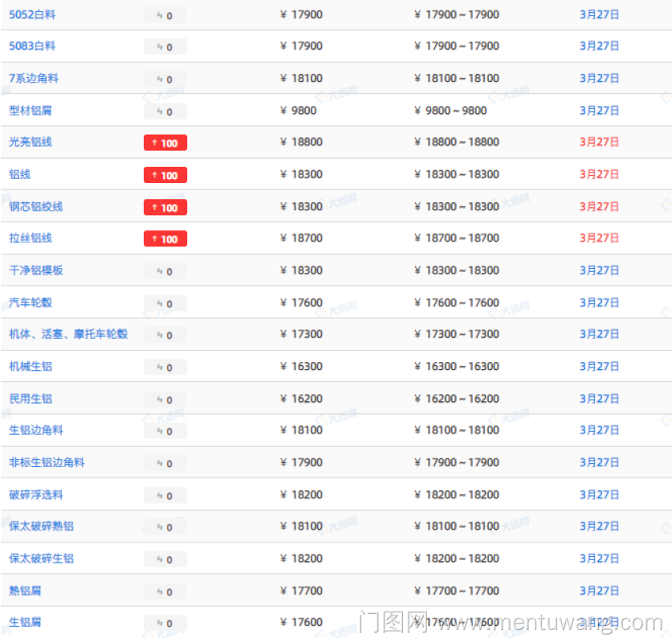Open the 干净铝模板 price details link
The width and height of the screenshot is (672, 642).
36,270
